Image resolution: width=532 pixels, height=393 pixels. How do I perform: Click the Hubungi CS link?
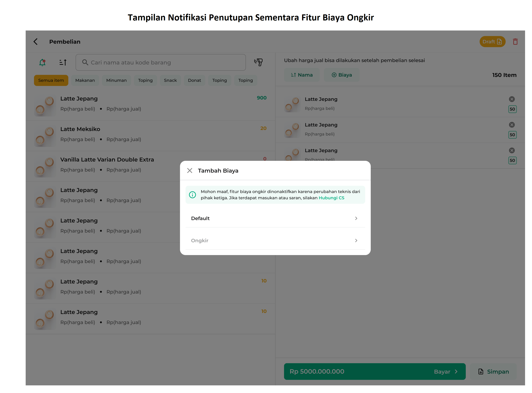(331, 198)
